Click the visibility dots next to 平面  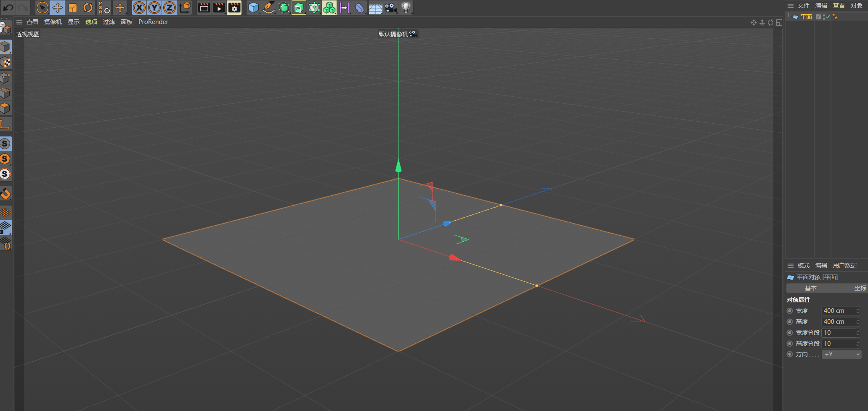point(824,17)
